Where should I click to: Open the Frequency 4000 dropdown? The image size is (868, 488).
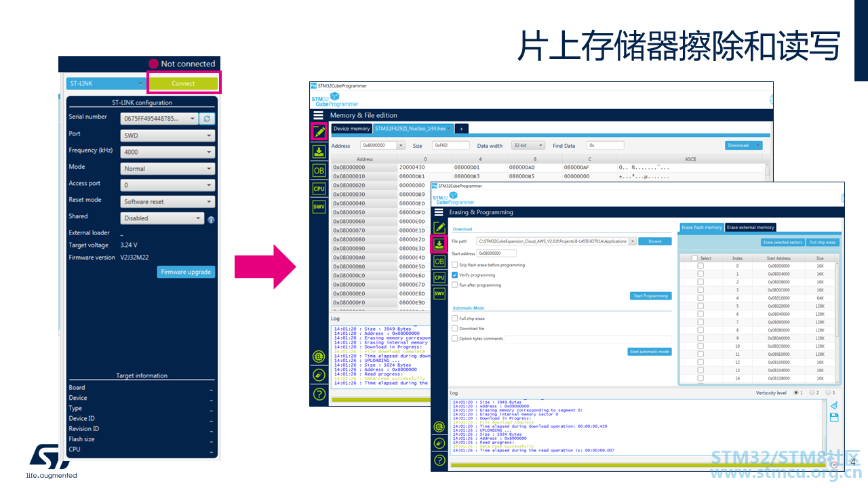pos(167,152)
